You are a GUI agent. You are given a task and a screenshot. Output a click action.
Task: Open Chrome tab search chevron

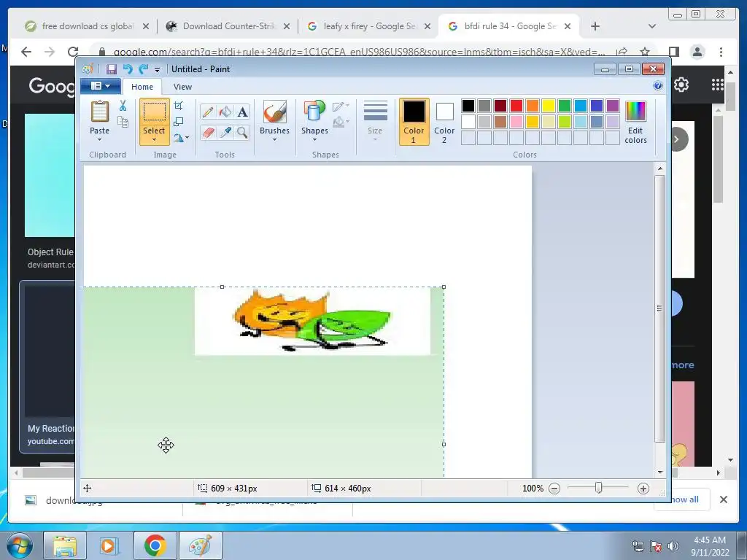[651, 26]
